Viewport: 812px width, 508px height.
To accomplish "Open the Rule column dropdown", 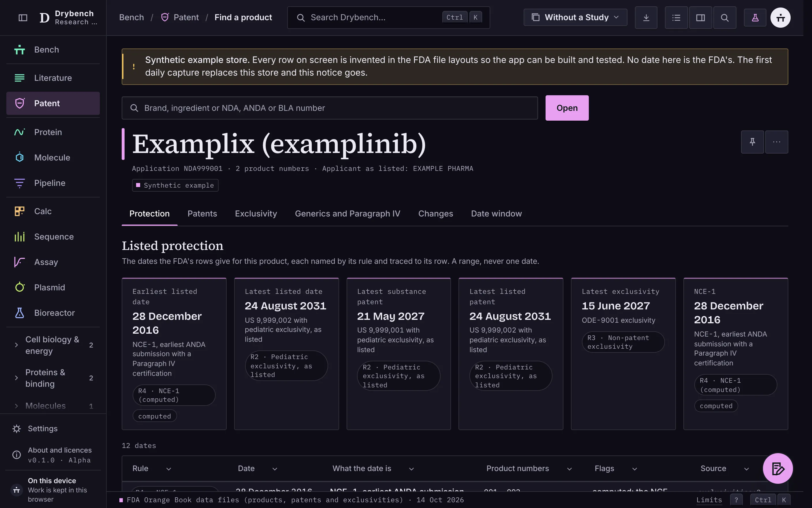I will tap(168, 469).
